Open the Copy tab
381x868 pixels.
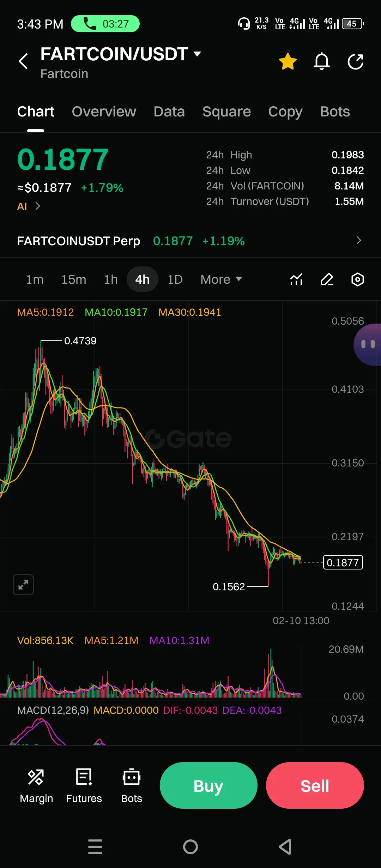tap(285, 112)
